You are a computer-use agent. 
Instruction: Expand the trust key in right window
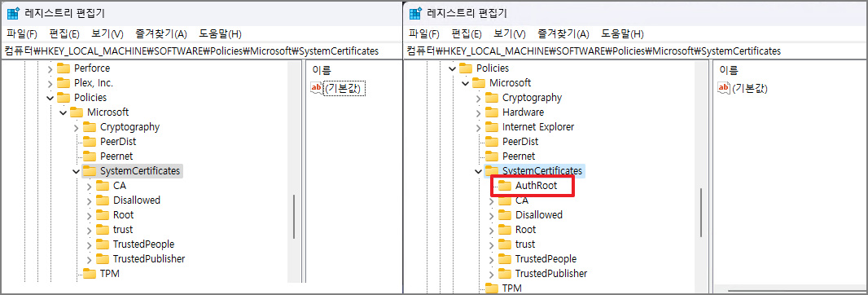click(492, 244)
